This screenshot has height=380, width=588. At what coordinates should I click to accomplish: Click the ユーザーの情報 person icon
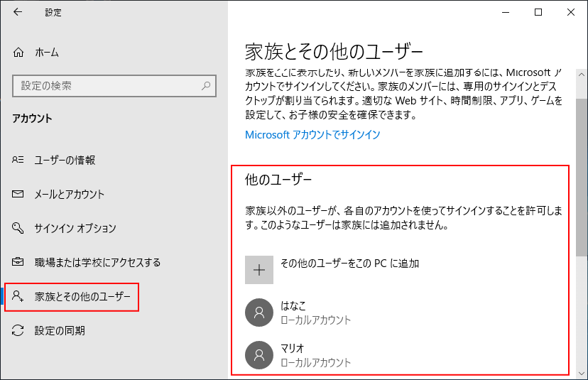click(19, 160)
